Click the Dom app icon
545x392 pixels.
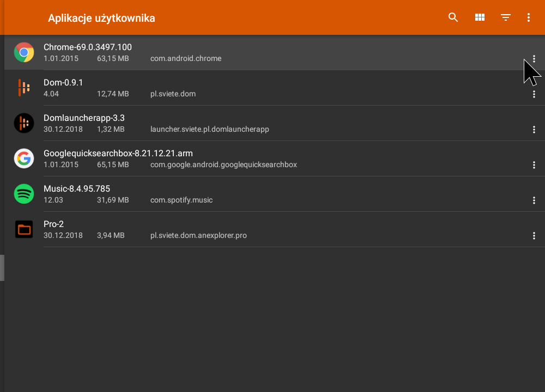click(24, 88)
